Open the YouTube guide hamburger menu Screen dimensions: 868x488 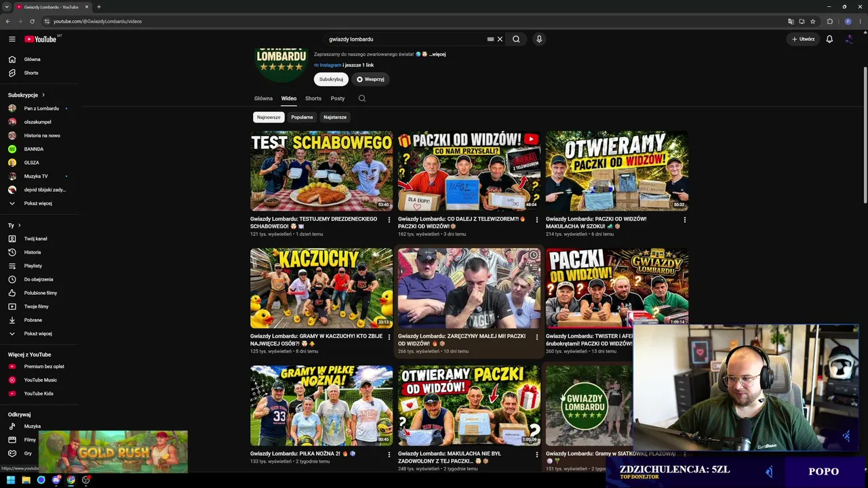click(x=12, y=39)
